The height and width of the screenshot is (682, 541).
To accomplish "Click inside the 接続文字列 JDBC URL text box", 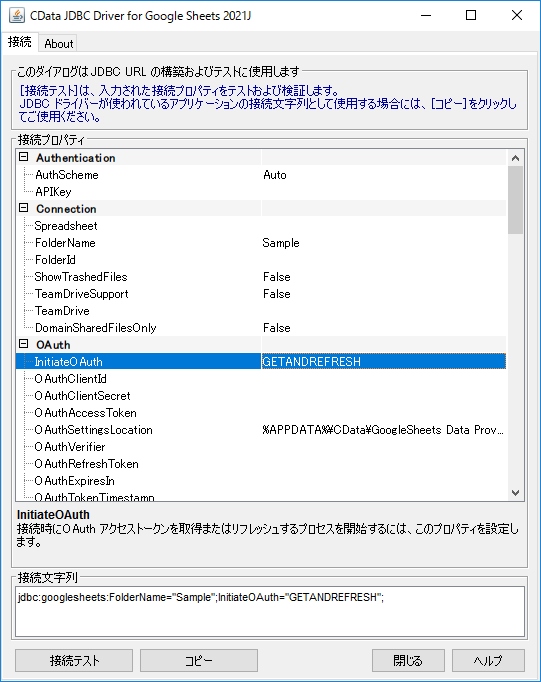I will (270, 612).
